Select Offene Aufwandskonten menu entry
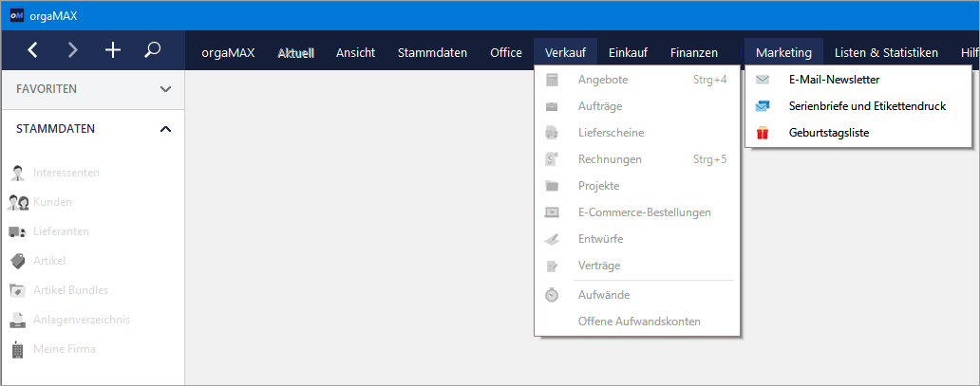 (x=639, y=322)
